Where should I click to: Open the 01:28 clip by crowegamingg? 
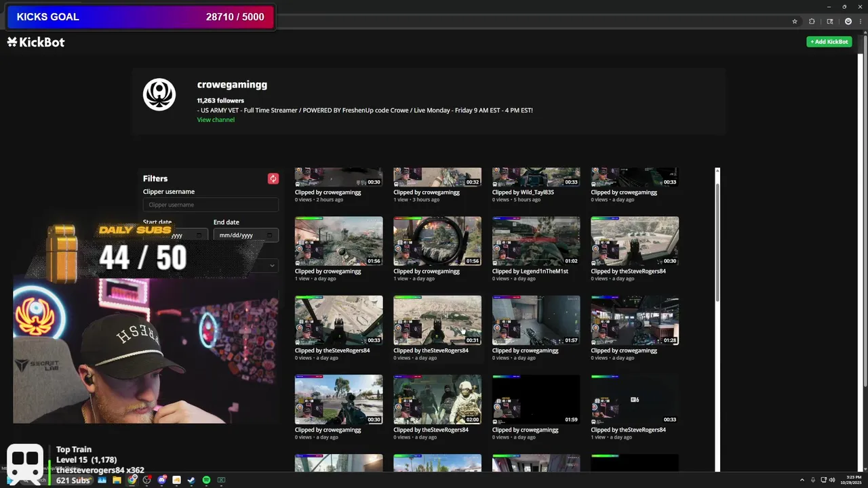point(635,321)
